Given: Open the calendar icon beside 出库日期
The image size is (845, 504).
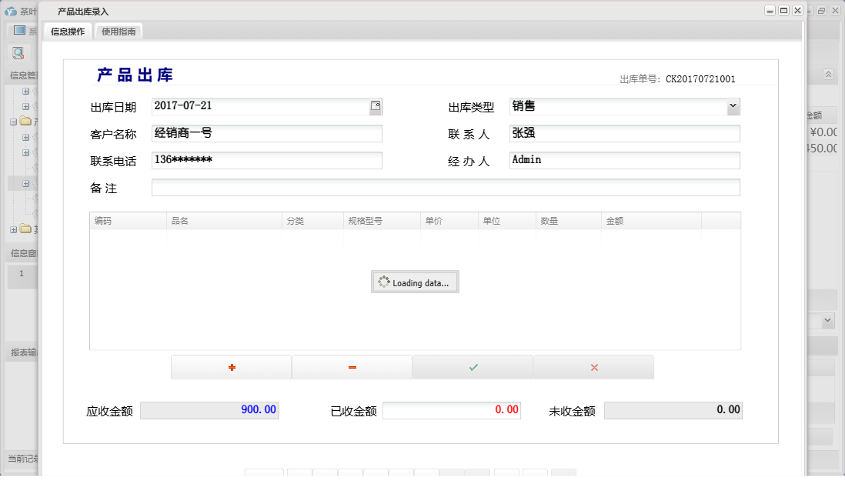Looking at the screenshot, I should tap(376, 106).
